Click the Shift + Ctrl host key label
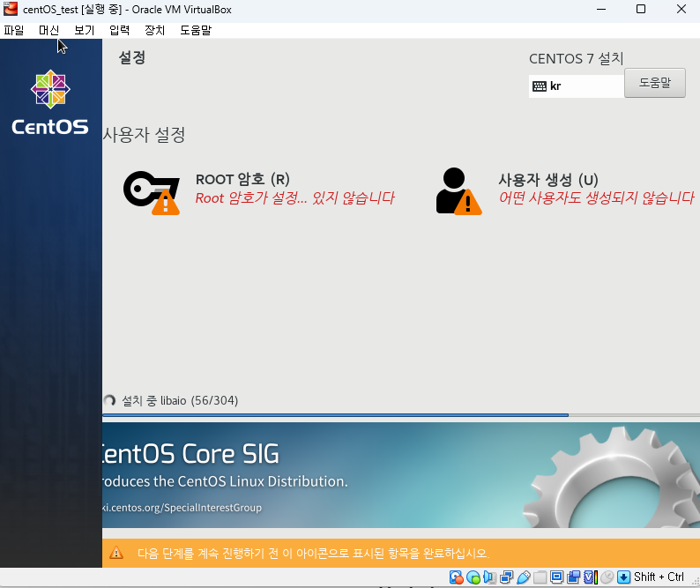This screenshot has height=588, width=700. [659, 577]
